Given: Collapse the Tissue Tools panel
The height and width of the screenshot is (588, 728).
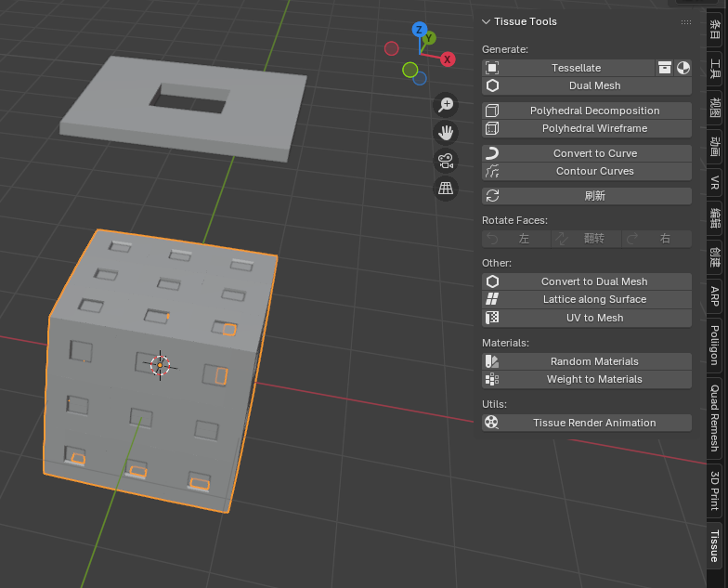Looking at the screenshot, I should click(x=487, y=22).
